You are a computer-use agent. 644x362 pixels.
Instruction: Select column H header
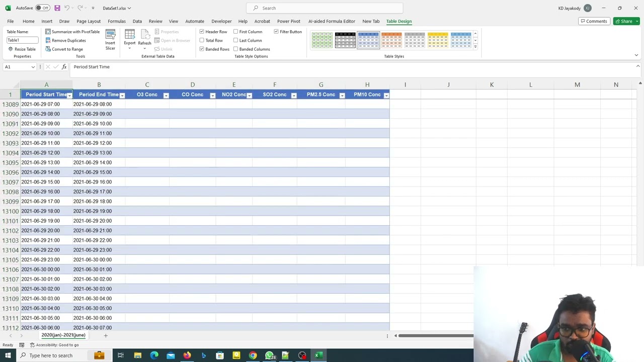click(x=367, y=84)
